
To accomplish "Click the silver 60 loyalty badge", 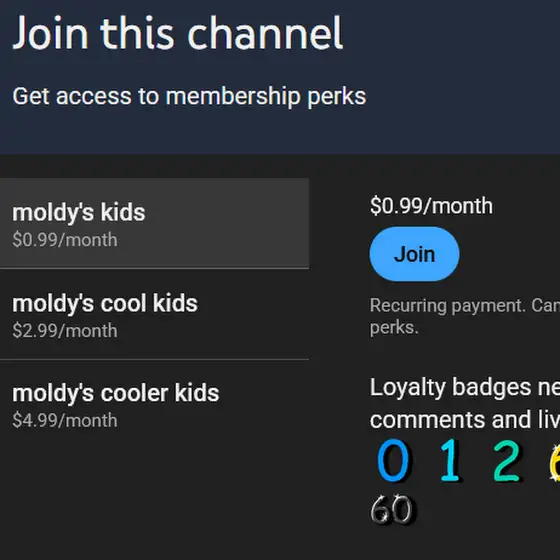I will point(392,509).
